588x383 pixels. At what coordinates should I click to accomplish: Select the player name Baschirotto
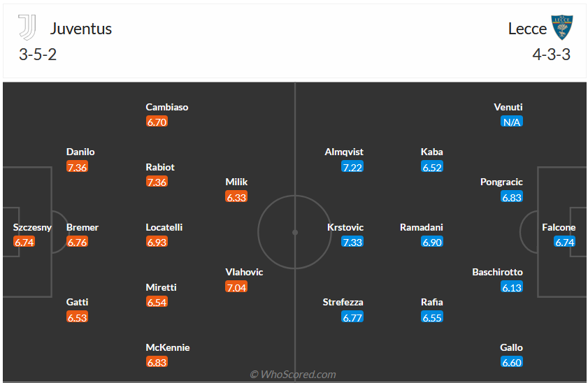(497, 272)
